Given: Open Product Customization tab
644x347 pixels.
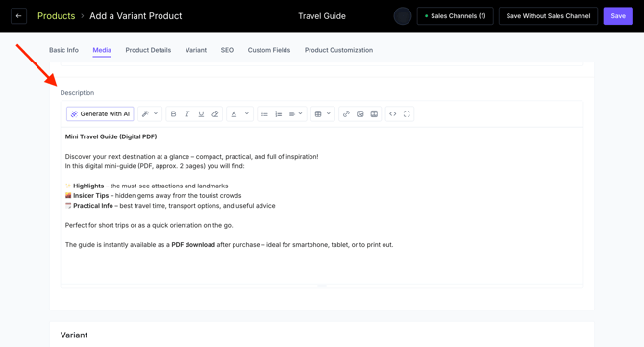Looking at the screenshot, I should (339, 50).
